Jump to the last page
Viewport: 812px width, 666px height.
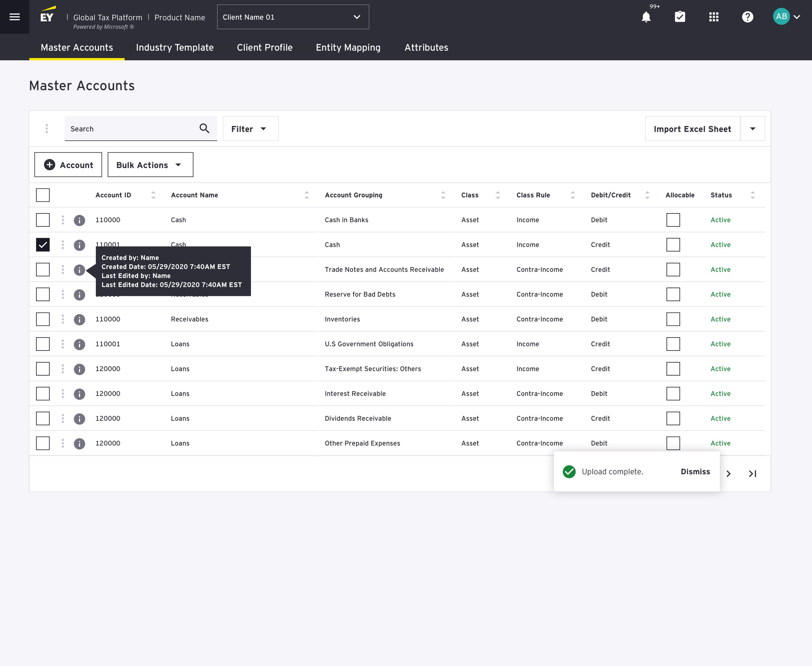point(753,474)
